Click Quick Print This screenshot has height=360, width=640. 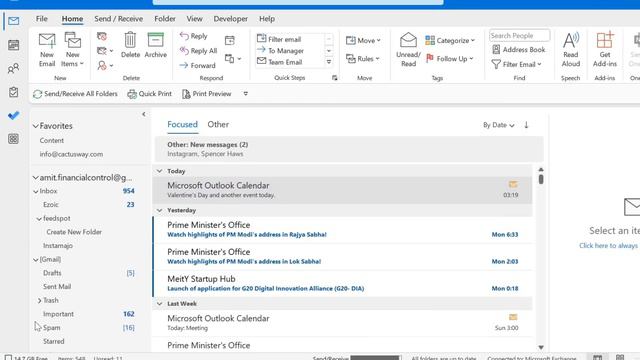(x=149, y=94)
